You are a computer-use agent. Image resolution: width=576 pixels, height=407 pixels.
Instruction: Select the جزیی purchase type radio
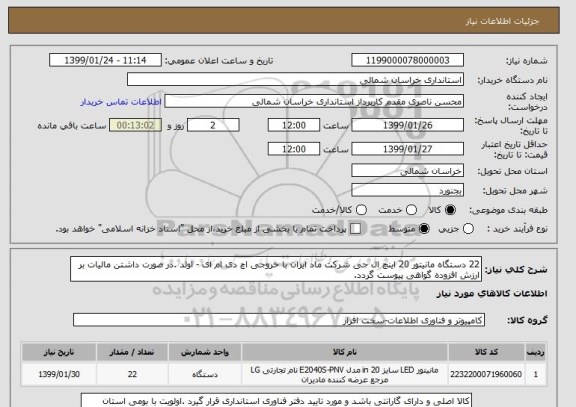pyautogui.click(x=468, y=229)
